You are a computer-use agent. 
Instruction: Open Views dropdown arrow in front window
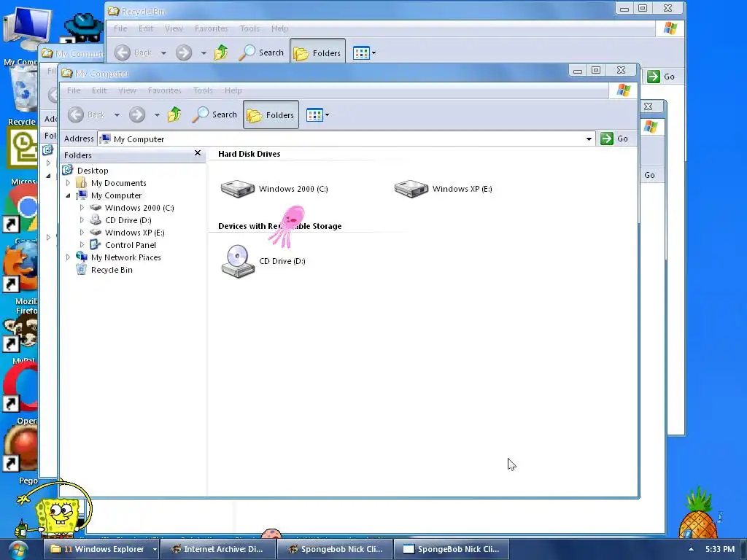pos(328,115)
